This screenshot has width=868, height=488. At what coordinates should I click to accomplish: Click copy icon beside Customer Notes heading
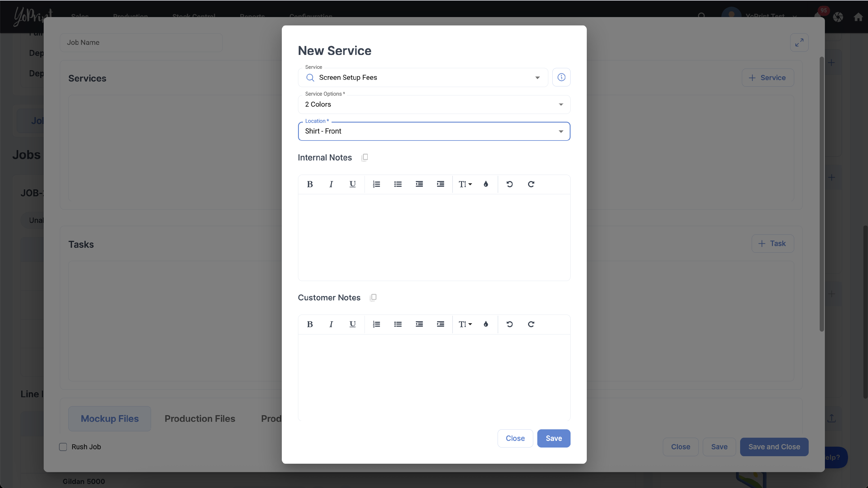[x=373, y=298]
